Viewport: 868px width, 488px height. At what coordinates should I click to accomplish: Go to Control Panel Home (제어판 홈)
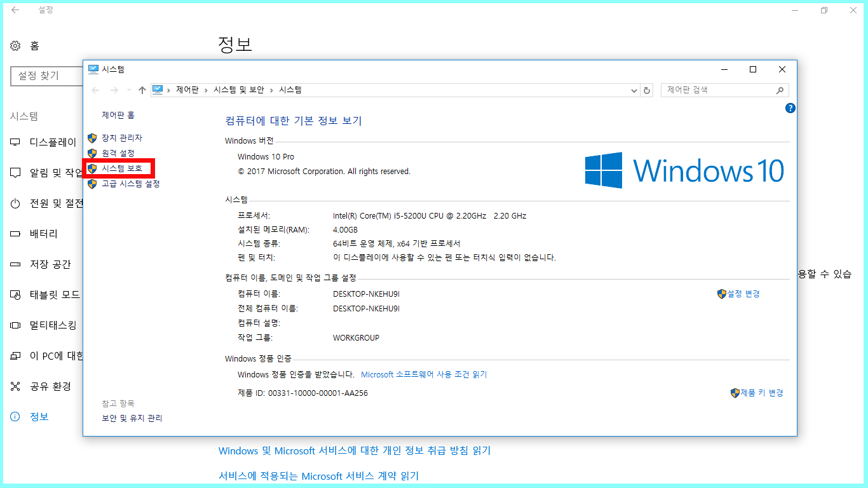(118, 115)
